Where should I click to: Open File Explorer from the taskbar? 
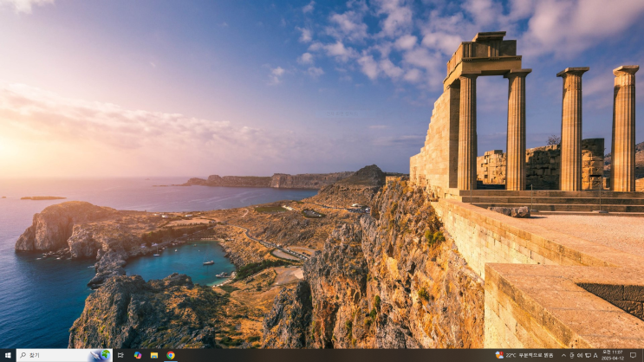pyautogui.click(x=153, y=355)
